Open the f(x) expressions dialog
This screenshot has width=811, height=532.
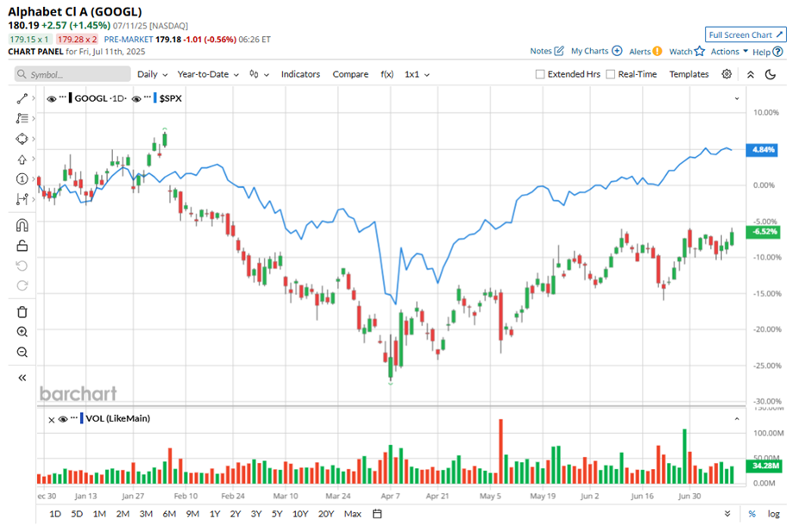(x=387, y=74)
